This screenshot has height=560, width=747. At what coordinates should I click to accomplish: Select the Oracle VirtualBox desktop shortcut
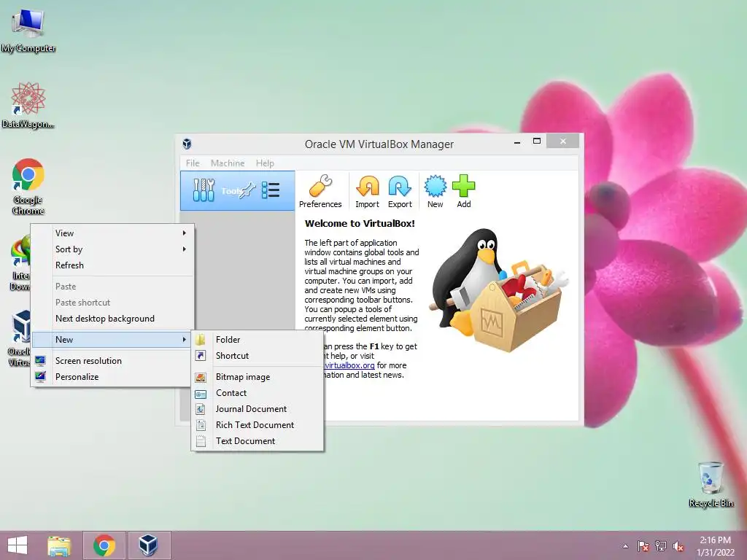click(x=20, y=338)
